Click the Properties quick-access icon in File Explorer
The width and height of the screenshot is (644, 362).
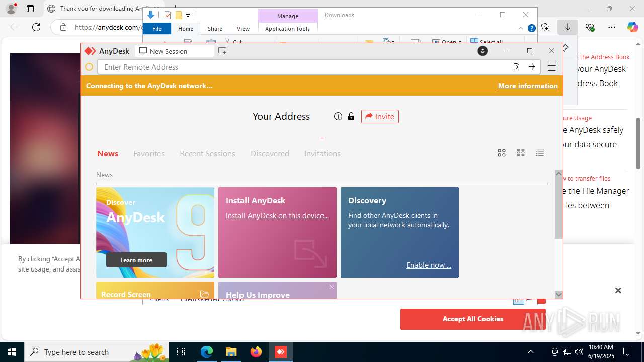pyautogui.click(x=168, y=15)
